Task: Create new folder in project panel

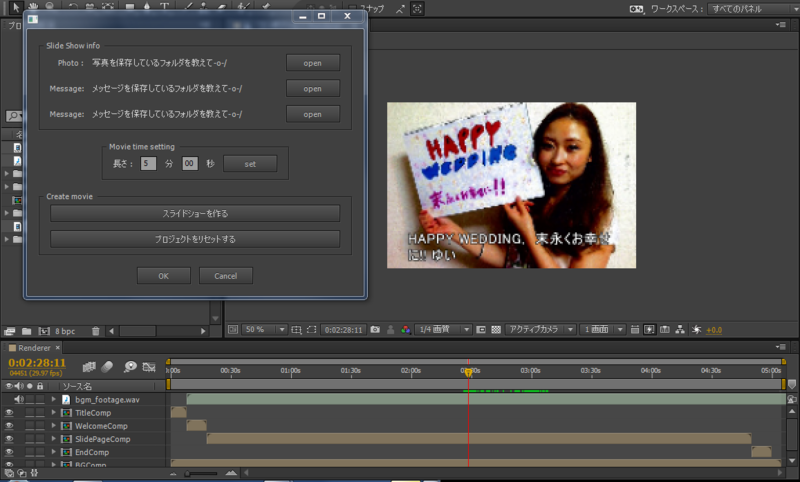Action: click(x=27, y=331)
